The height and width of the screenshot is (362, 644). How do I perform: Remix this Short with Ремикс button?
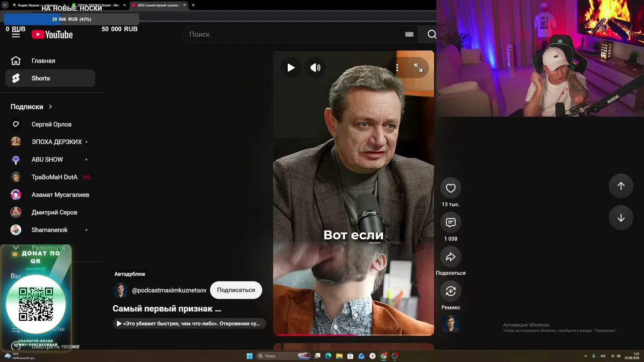click(x=451, y=291)
